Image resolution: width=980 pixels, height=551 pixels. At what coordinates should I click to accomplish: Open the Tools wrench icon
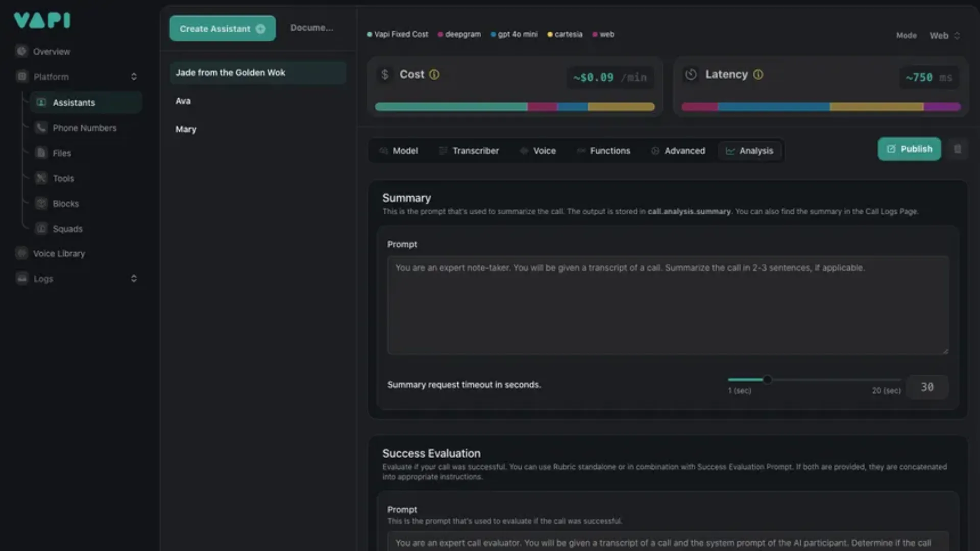(x=41, y=178)
